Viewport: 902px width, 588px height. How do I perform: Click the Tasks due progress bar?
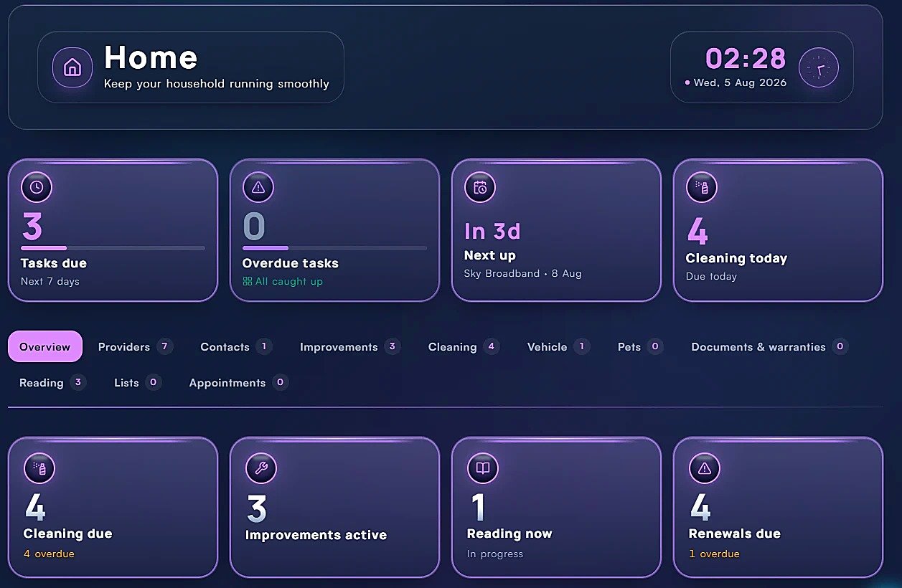(x=113, y=248)
